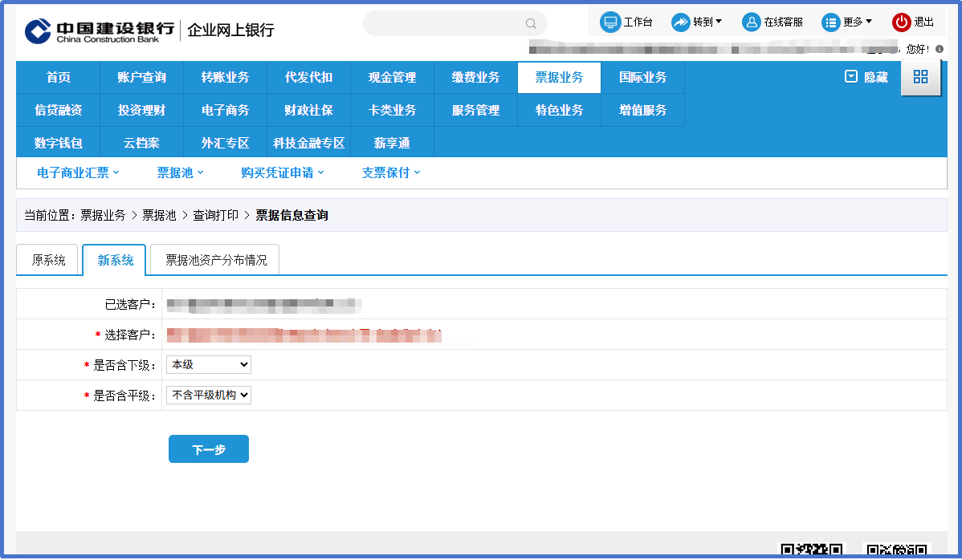The width and height of the screenshot is (962, 560).
Task: Click the search magnifier icon
Action: tap(531, 23)
